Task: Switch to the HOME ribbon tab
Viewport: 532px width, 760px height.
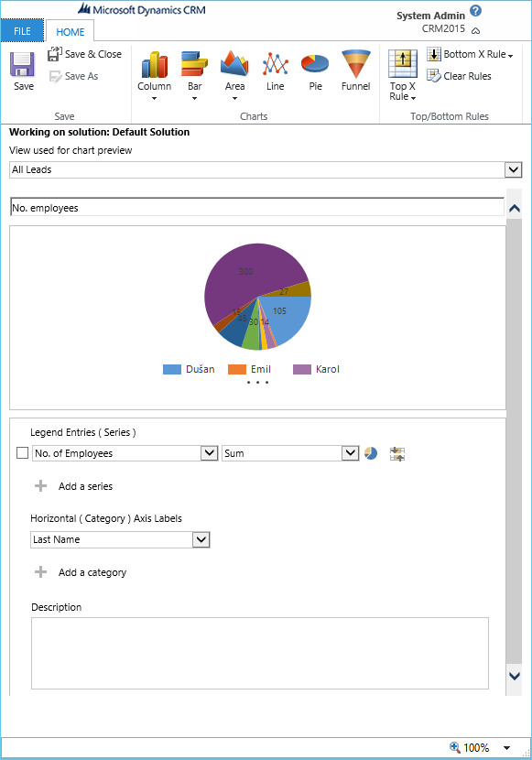Action: (71, 32)
